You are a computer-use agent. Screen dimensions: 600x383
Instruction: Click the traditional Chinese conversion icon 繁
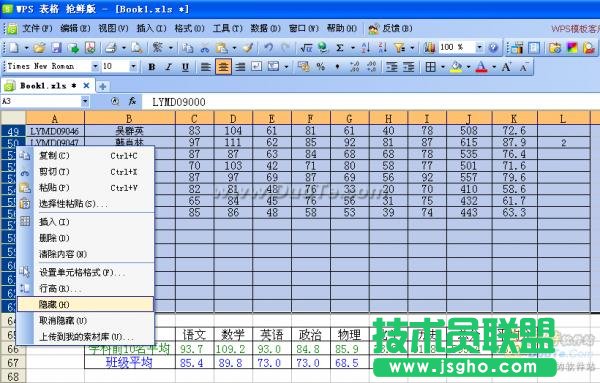pyautogui.click(x=157, y=47)
